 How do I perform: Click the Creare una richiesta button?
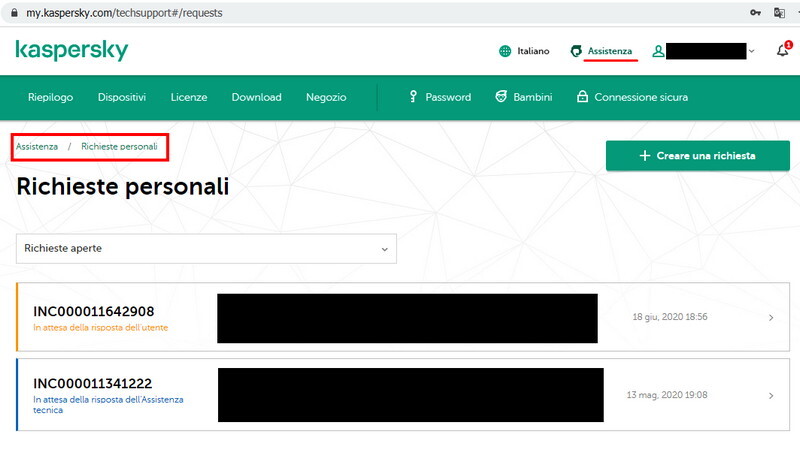pos(697,156)
